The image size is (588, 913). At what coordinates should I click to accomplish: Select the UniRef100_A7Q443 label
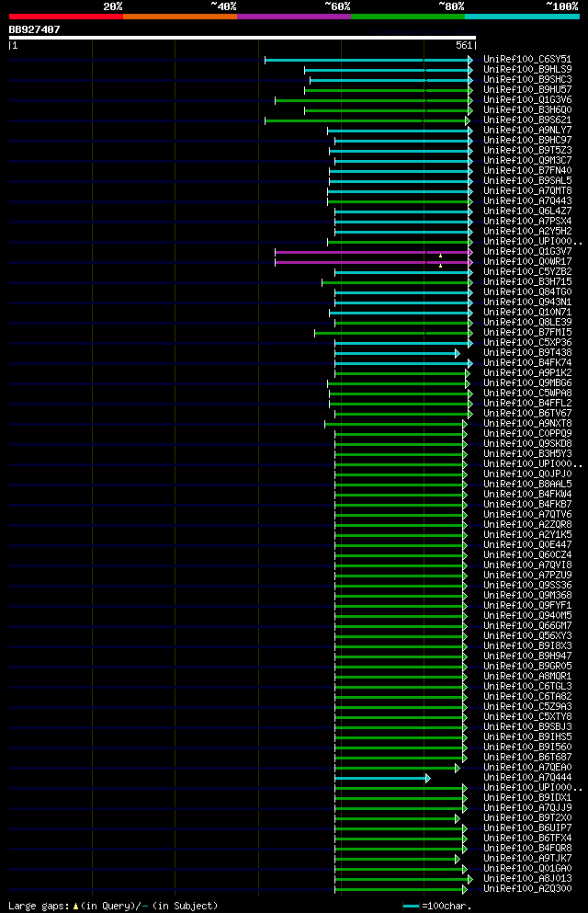tap(527, 200)
